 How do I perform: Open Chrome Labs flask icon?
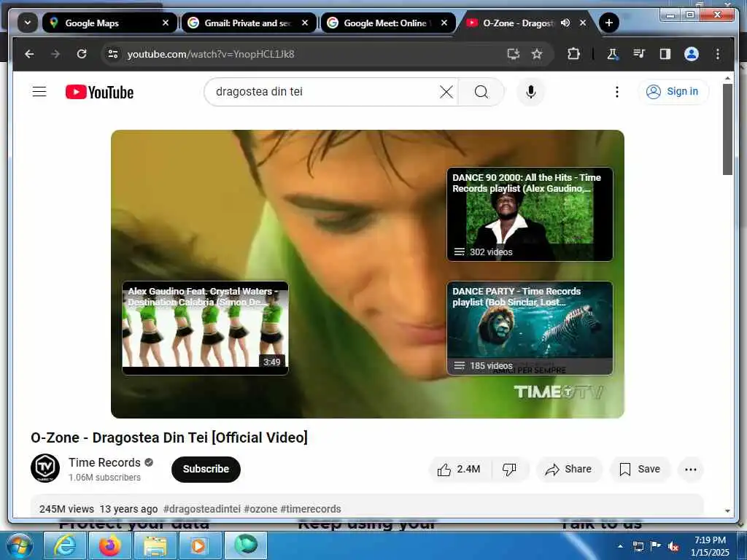[613, 54]
